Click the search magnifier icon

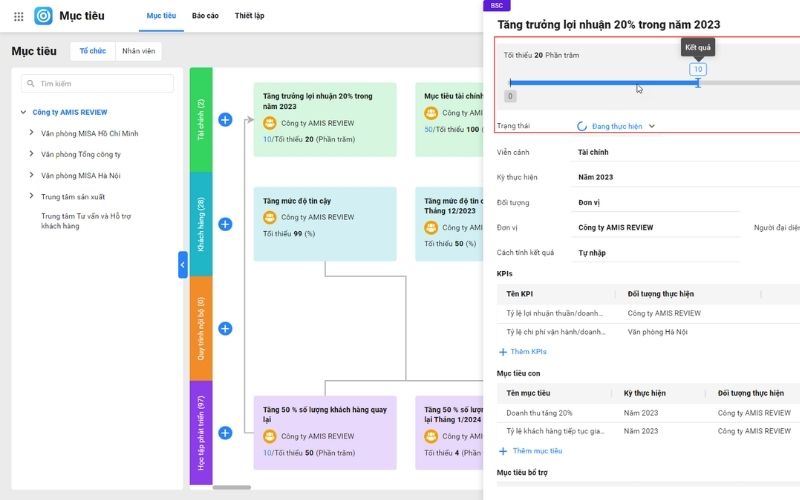(31, 83)
